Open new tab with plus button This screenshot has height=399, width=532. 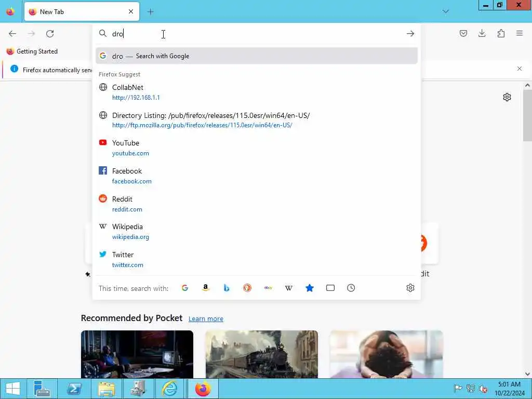pyautogui.click(x=151, y=12)
